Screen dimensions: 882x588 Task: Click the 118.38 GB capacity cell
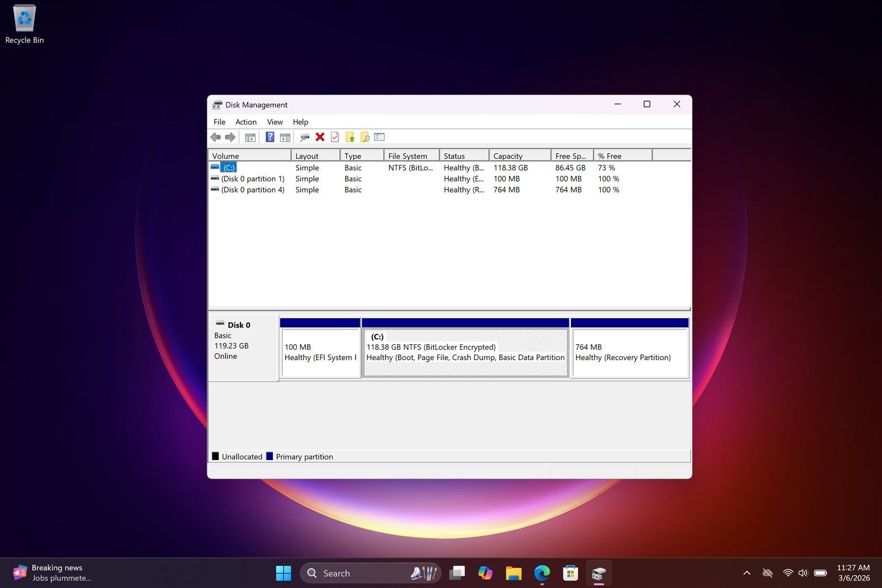511,168
